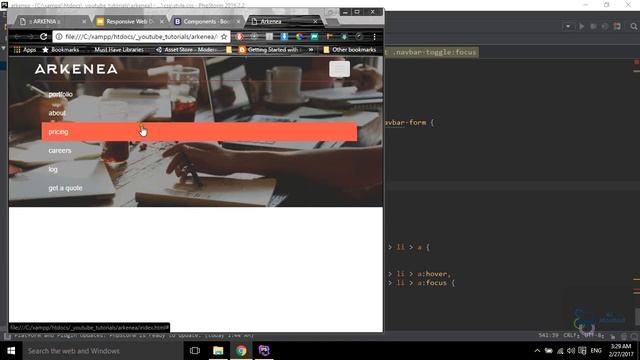Click the red Chrome extension icon

[x=240, y=37]
